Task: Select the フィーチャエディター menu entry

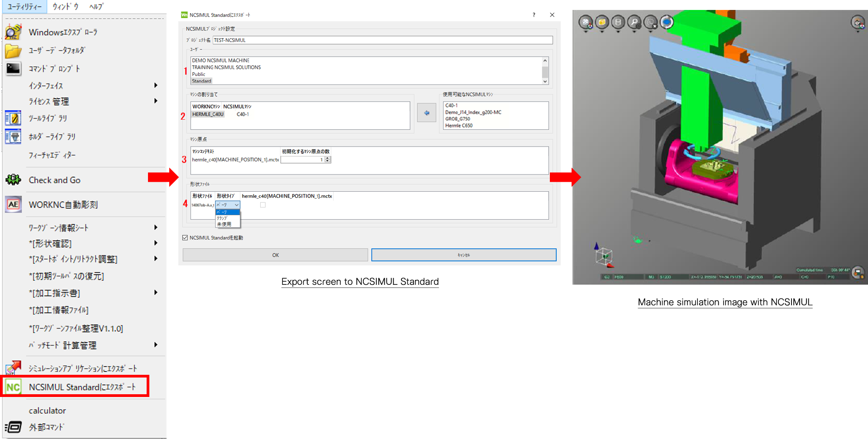Action: (x=52, y=155)
